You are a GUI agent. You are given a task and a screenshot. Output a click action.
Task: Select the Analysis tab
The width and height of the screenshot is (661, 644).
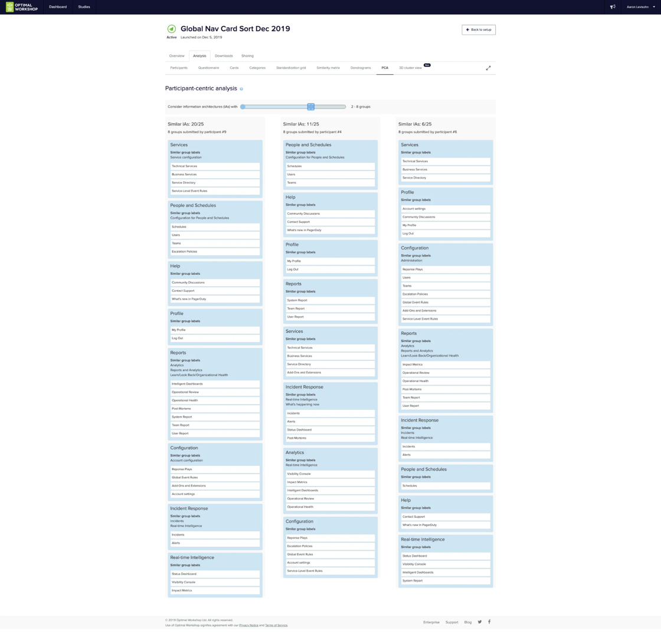coord(199,55)
